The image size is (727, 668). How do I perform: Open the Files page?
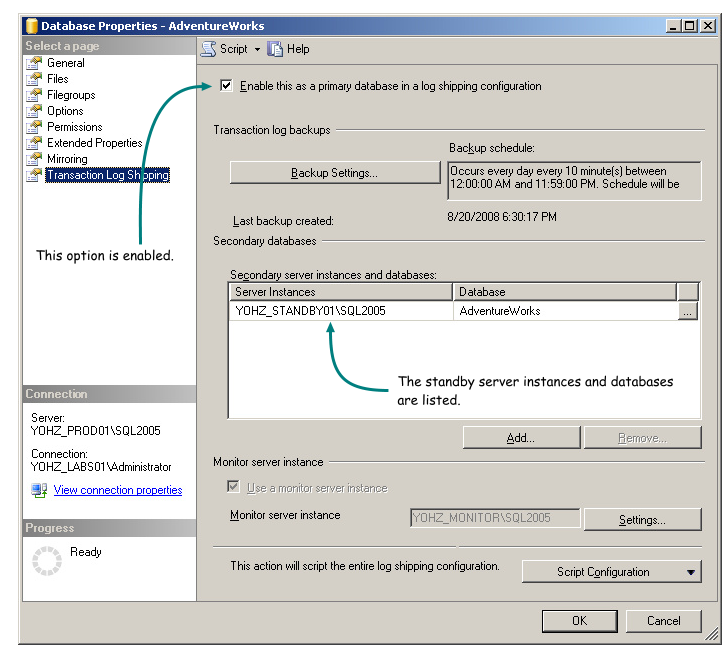coord(57,79)
